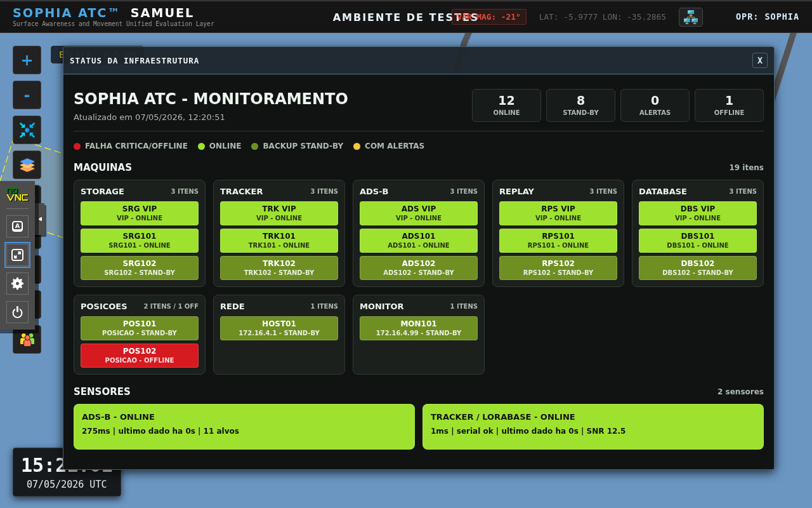
Task: Collapse the noVNC control bar handle
Action: (x=41, y=219)
